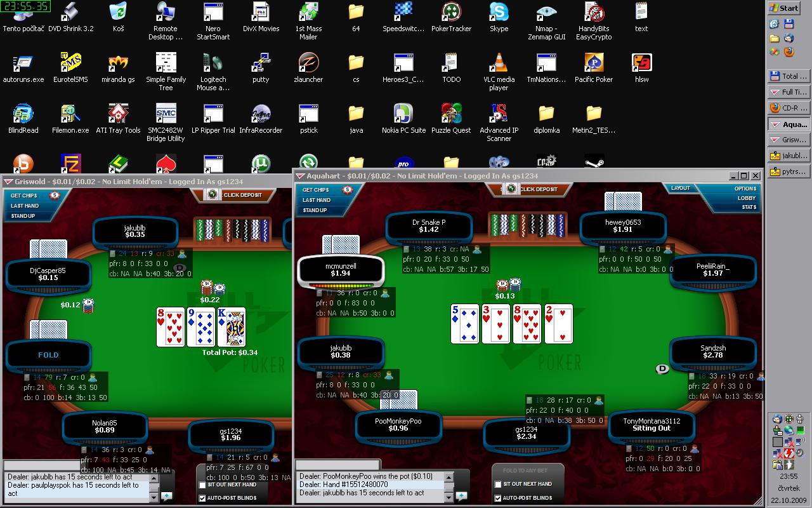Open chat bubble in Aquahart table

click(x=461, y=495)
